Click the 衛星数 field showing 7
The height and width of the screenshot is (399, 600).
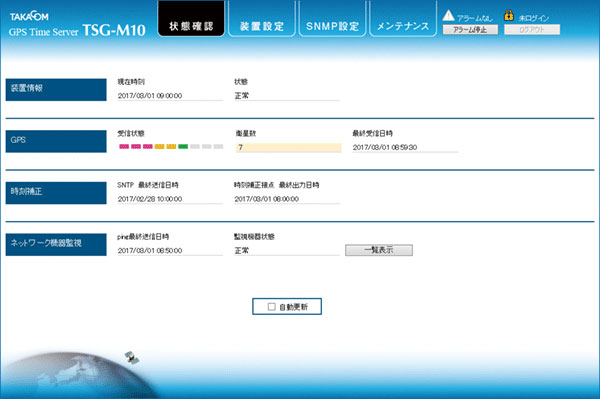point(289,147)
